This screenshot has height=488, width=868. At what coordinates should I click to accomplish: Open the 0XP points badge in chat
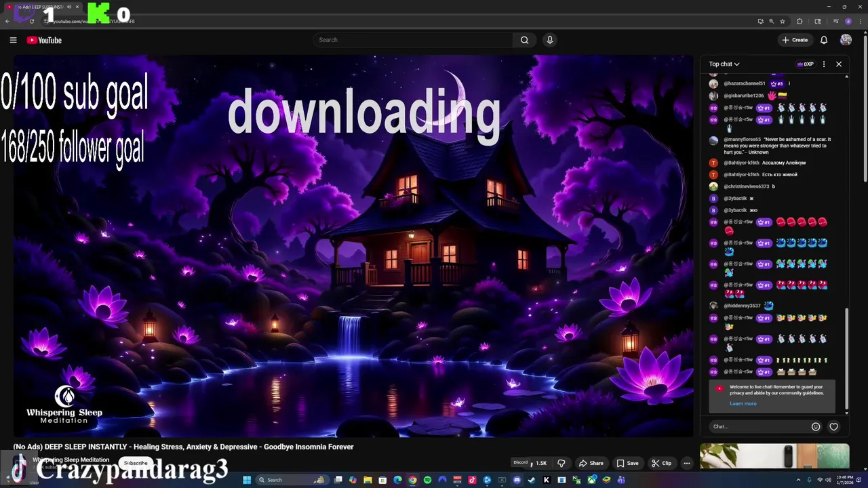[x=805, y=64]
